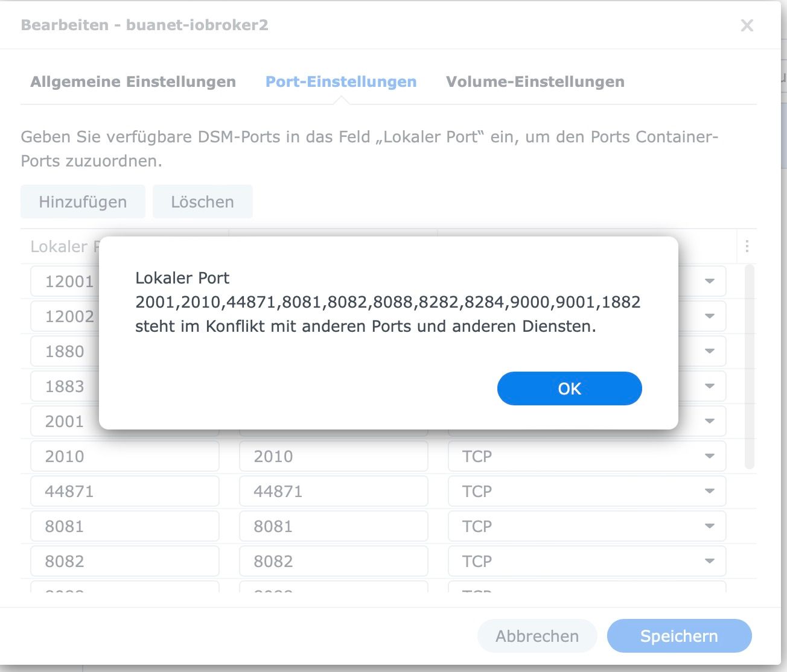
Task: Click local port field containing 2010
Action: coord(124,456)
